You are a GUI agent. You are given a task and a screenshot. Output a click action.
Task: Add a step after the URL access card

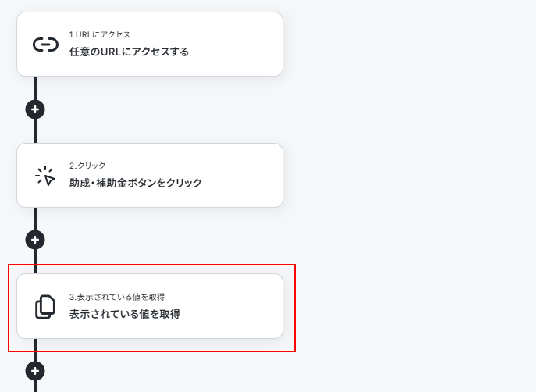(35, 109)
